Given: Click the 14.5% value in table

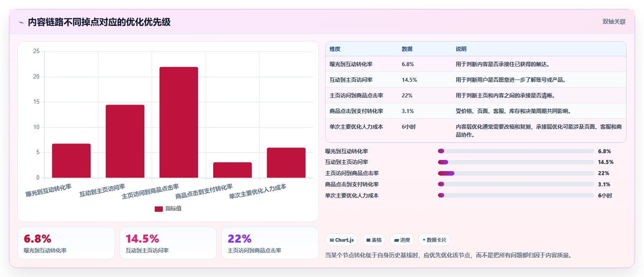Looking at the screenshot, I should click(x=409, y=80).
